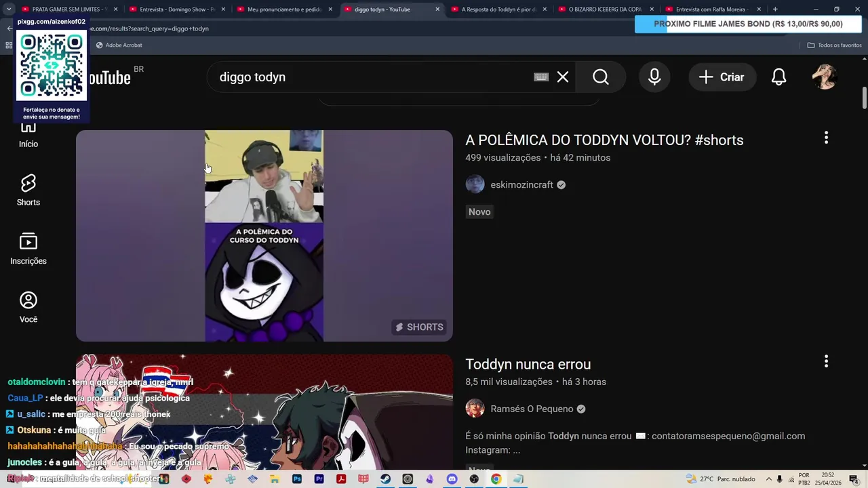Click the Shorts video thumbnail
Image resolution: width=868 pixels, height=488 pixels.
click(x=264, y=236)
